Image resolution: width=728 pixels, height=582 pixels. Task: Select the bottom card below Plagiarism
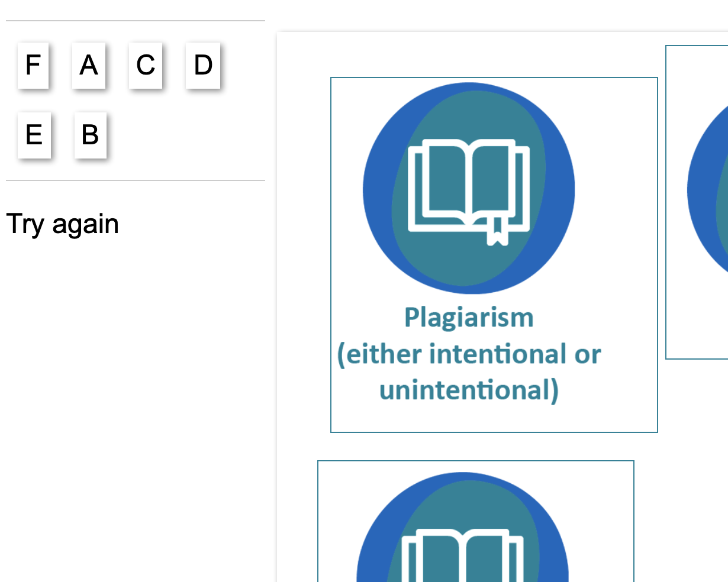point(475,521)
